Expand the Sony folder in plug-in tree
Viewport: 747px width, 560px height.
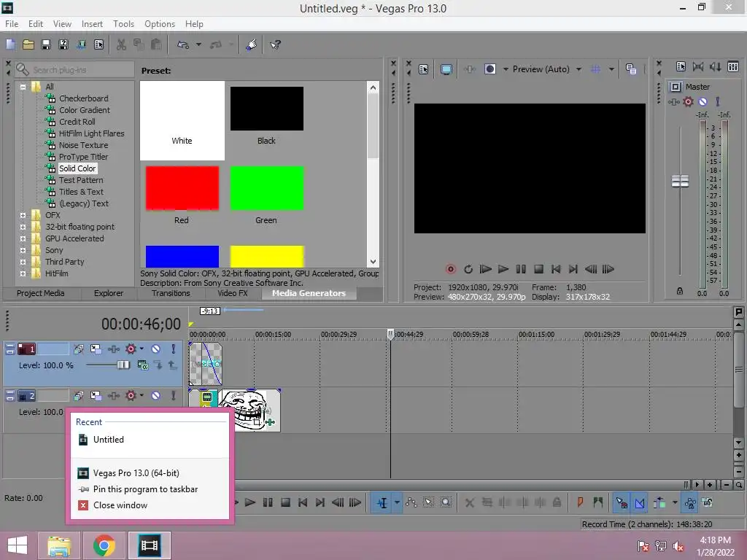point(23,251)
